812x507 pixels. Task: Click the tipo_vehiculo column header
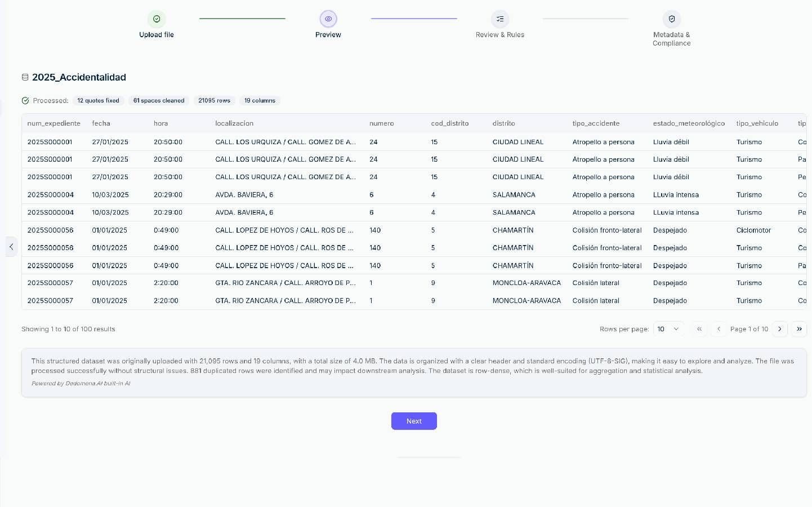[757, 123]
